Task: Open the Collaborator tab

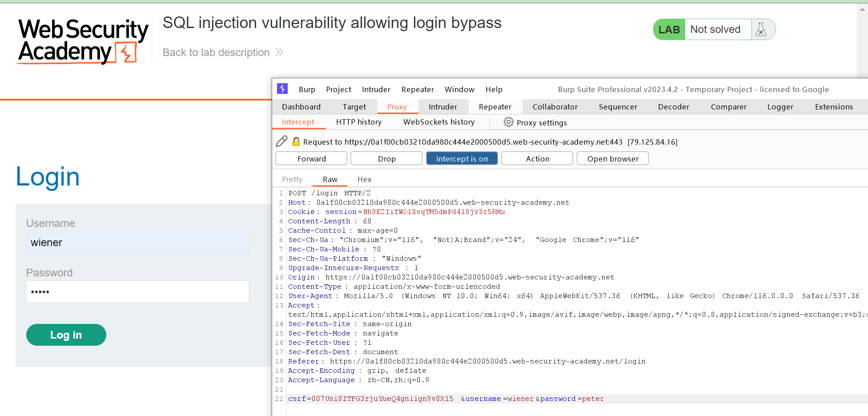Action: click(555, 107)
